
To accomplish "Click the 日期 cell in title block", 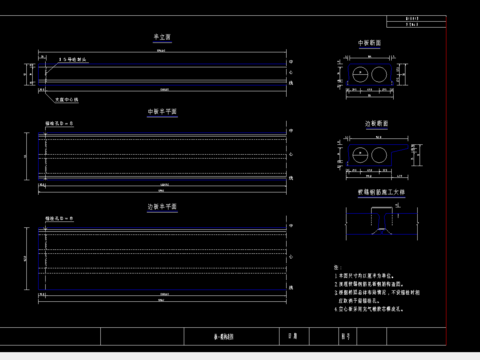I will (x=294, y=337).
